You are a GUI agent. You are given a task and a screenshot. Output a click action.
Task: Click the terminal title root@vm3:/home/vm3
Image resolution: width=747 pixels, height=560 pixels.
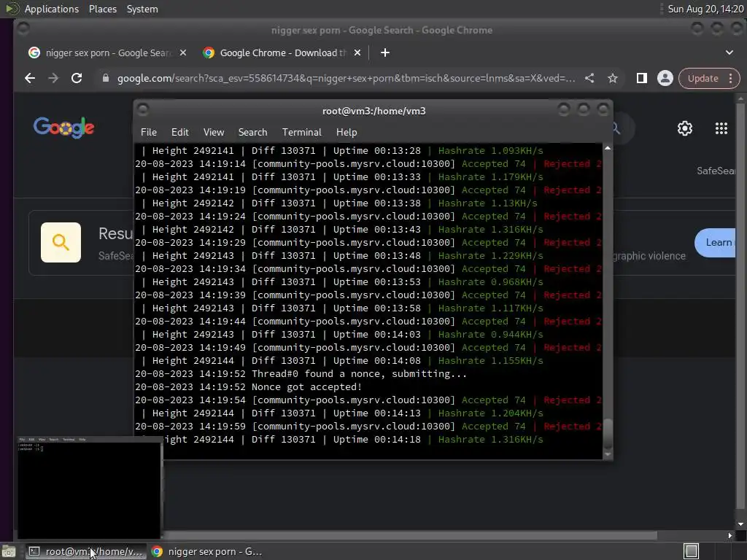tap(374, 111)
